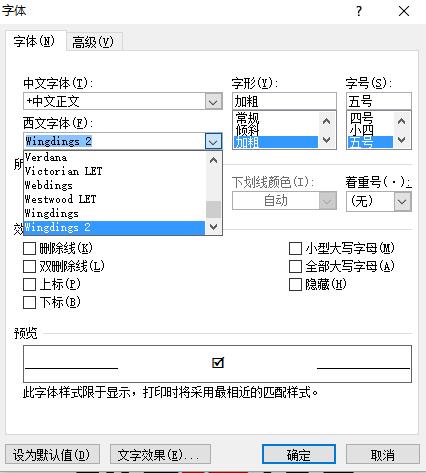This screenshot has height=473, width=426.
Task: Switch to the 高级 tab
Action: (x=93, y=42)
